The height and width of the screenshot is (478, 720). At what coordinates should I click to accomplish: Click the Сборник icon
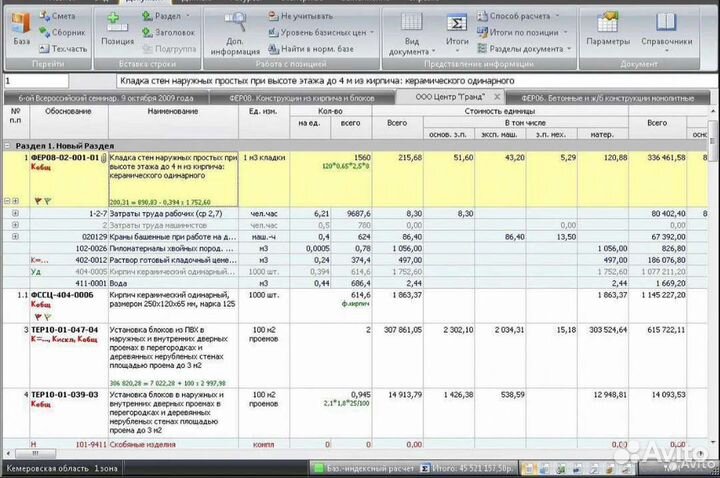62,32
